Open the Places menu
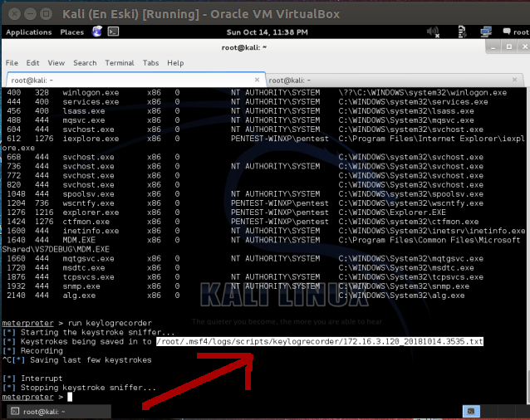 click(x=72, y=32)
